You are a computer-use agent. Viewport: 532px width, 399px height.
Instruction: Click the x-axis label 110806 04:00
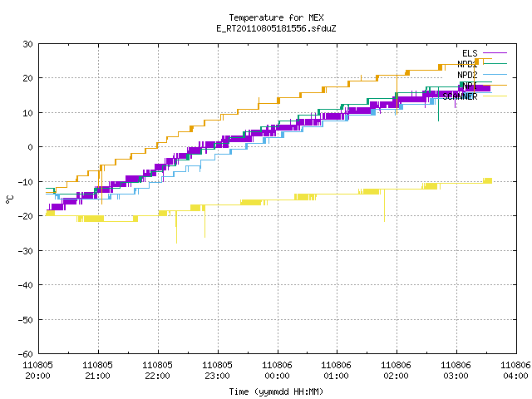pyautogui.click(x=515, y=371)
